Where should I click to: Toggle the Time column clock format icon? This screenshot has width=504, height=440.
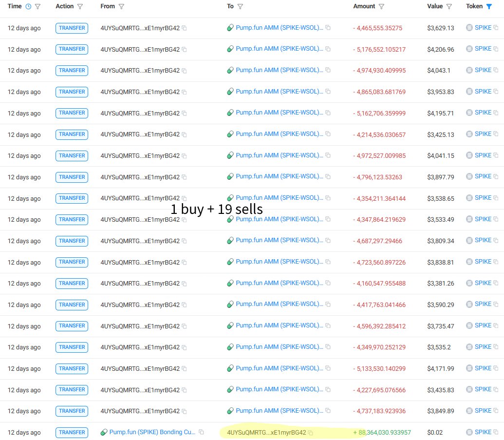coord(28,6)
